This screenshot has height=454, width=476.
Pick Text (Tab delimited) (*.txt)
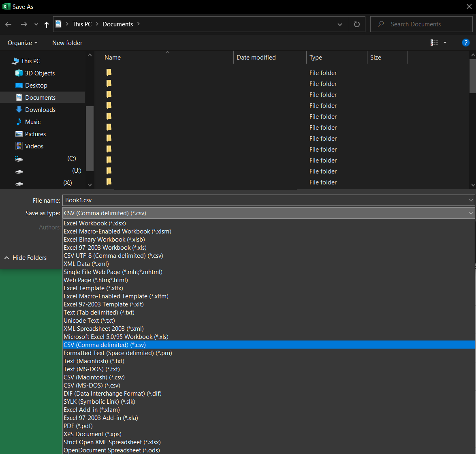pyautogui.click(x=269, y=313)
